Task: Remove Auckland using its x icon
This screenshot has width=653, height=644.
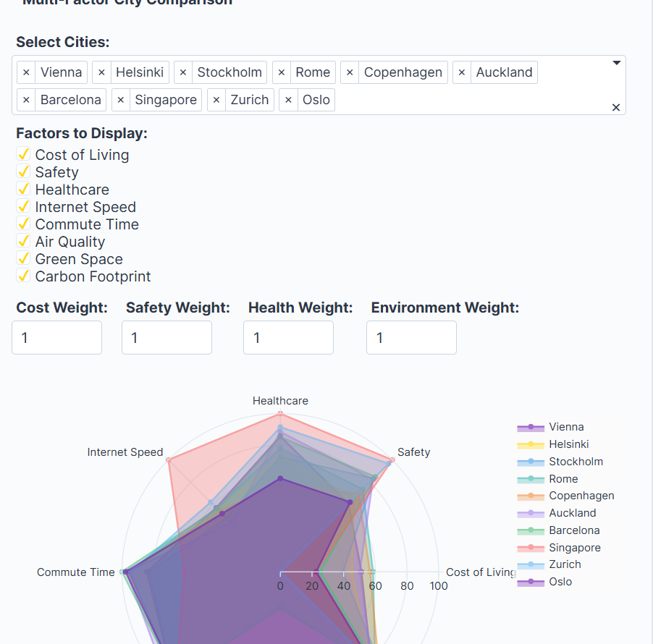Action: click(x=462, y=72)
